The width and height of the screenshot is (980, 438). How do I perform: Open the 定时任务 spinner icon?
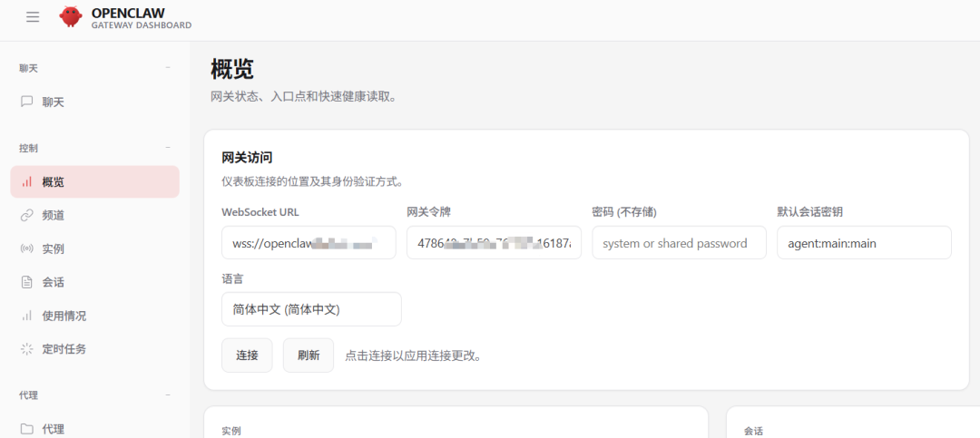click(27, 348)
